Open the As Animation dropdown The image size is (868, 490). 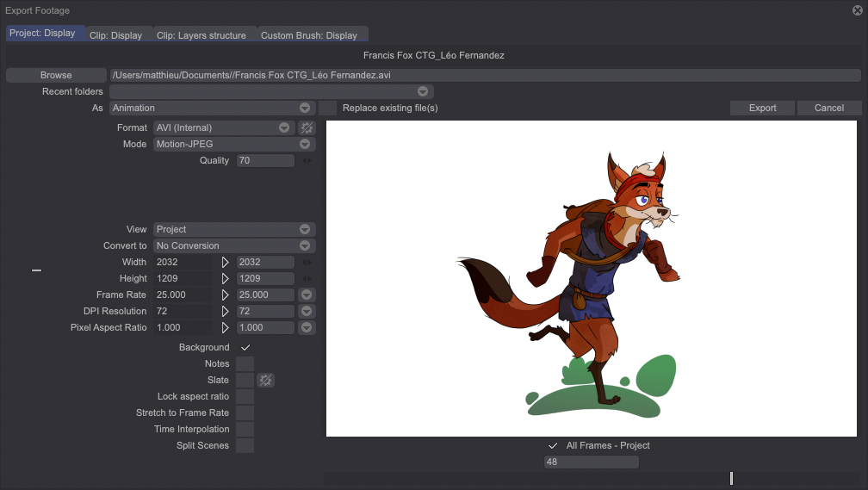coord(213,108)
